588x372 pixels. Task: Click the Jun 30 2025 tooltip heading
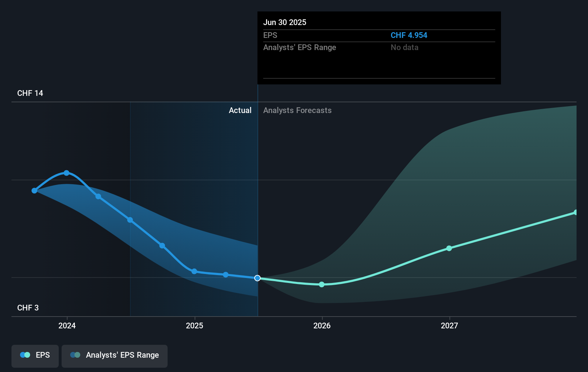(x=285, y=22)
